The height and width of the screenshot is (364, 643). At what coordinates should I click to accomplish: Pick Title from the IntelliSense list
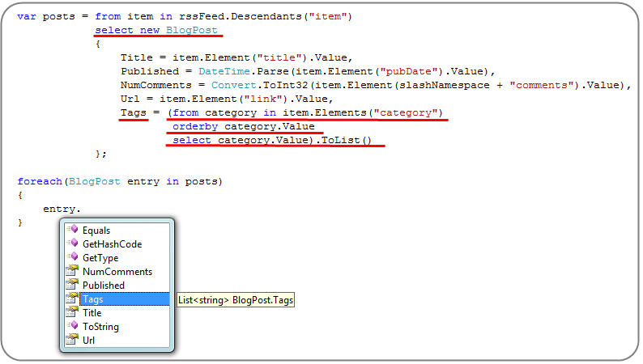[x=117, y=313]
